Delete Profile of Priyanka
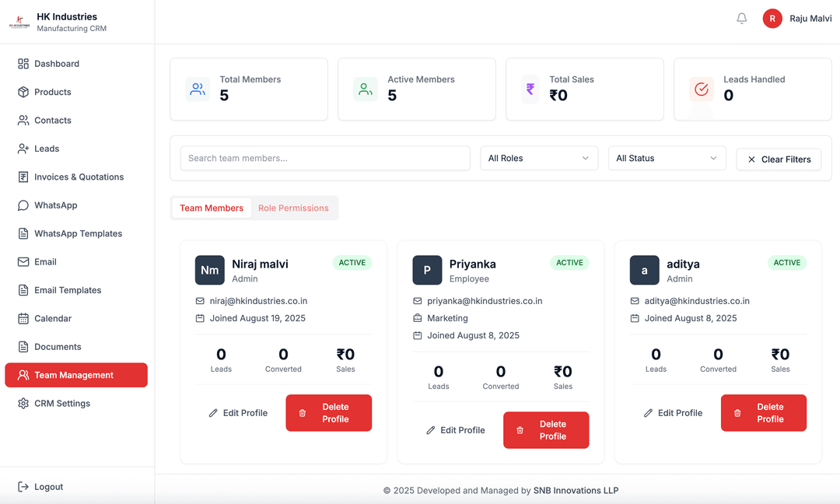 pyautogui.click(x=547, y=430)
